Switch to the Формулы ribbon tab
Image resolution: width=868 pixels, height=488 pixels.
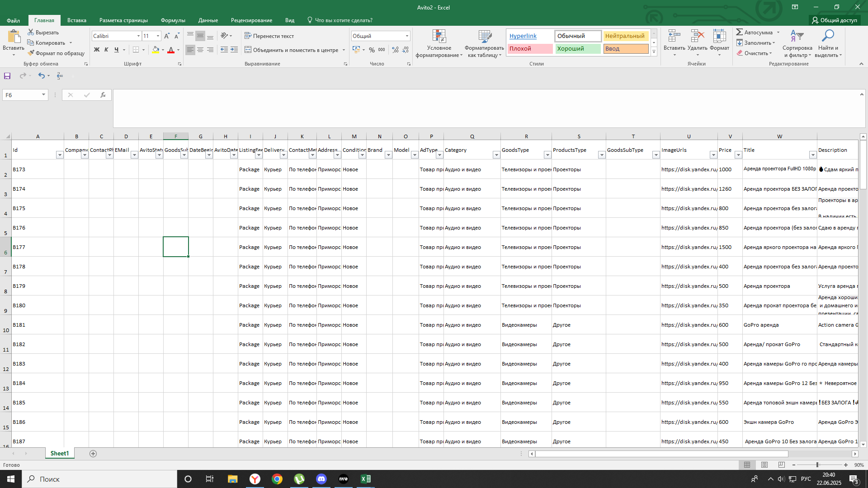[173, 20]
